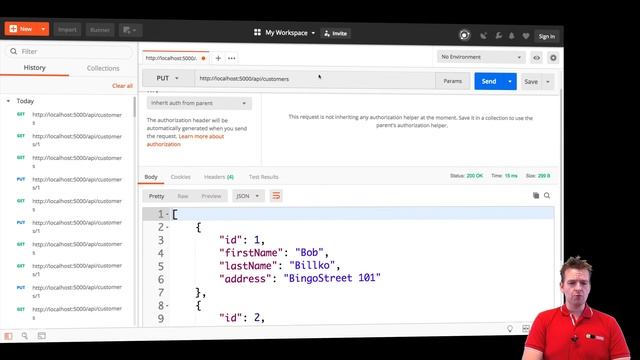Viewport: 640px width, 360px height.
Task: Add a new request tab with plus icon
Action: [x=218, y=58]
